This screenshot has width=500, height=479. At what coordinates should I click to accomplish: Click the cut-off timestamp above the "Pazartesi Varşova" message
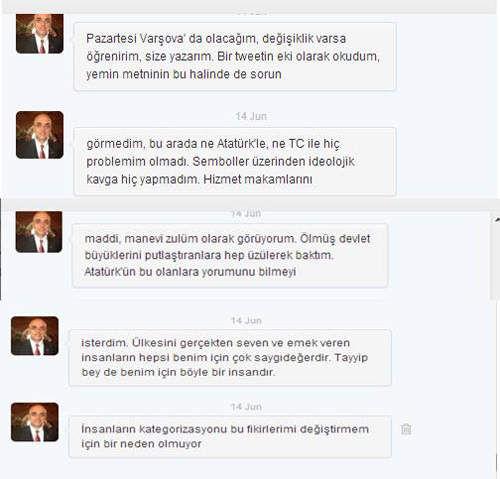252,14
